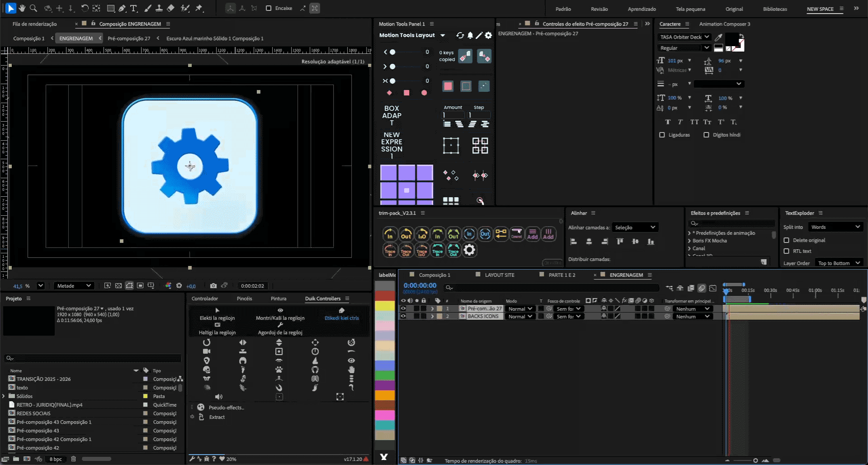Click the timeline zoom slider handle
The width and height of the screenshot is (868, 465).
(755, 460)
